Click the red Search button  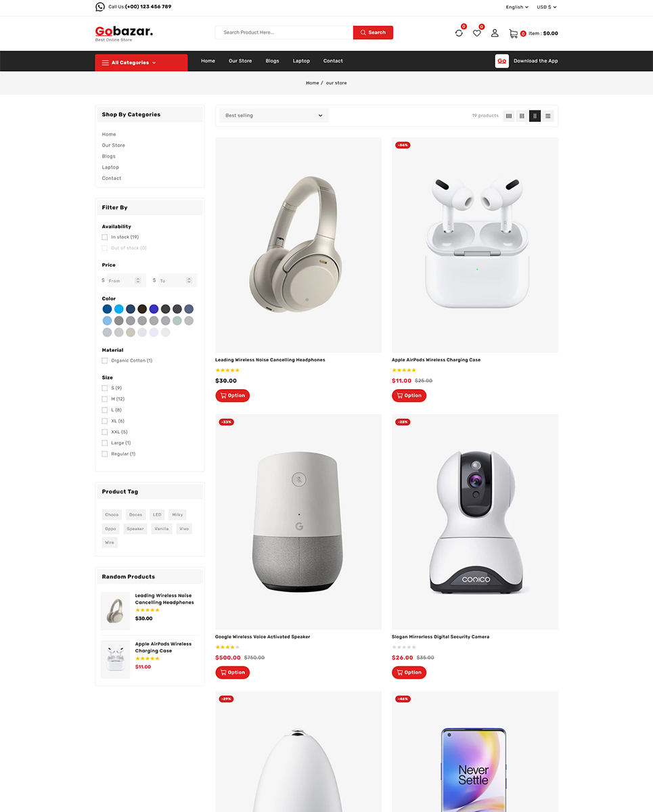(373, 32)
